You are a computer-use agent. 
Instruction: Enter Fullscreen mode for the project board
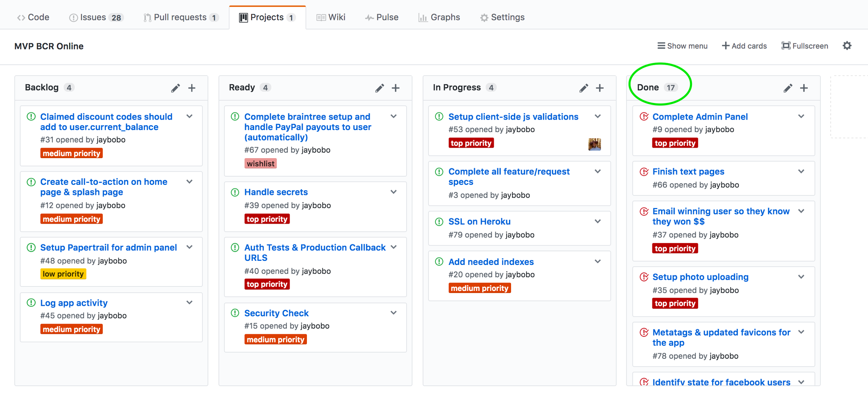tap(804, 46)
